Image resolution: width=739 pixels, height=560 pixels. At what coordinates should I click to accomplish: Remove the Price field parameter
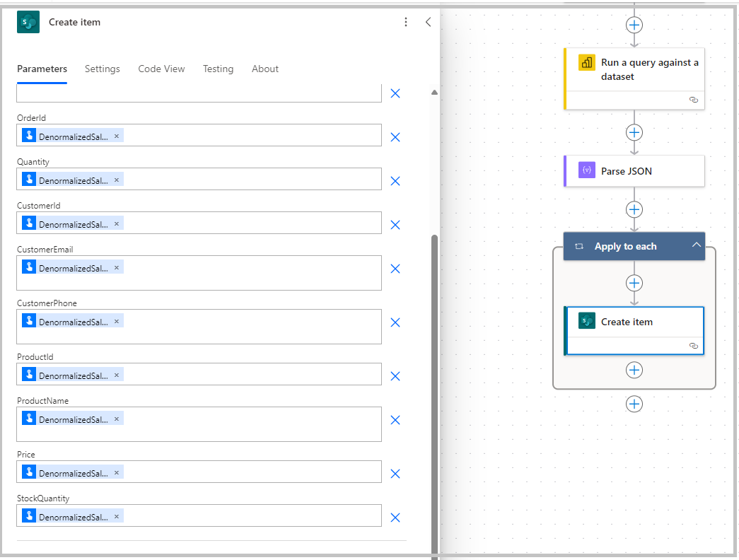point(395,474)
